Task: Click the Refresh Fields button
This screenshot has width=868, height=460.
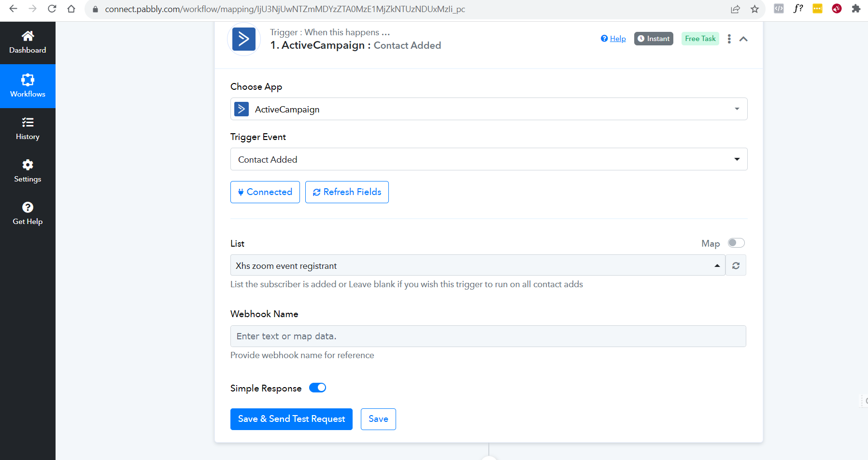Action: click(347, 192)
